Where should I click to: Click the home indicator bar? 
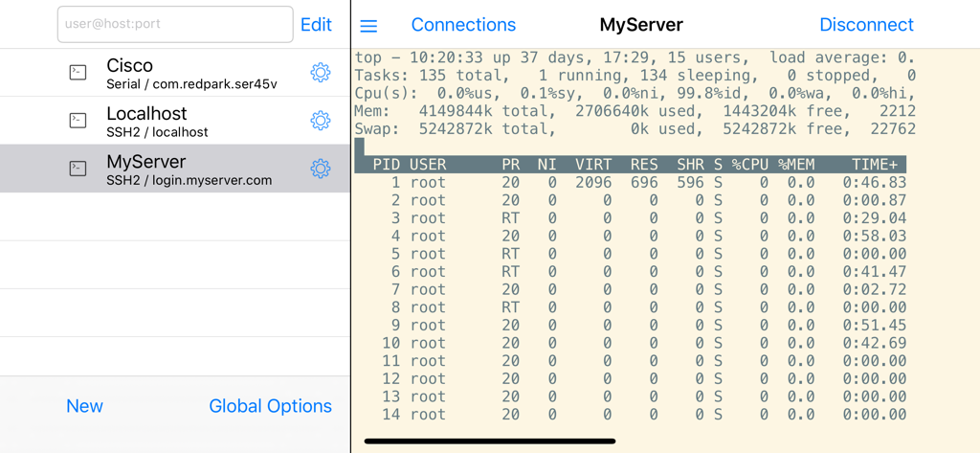click(489, 442)
